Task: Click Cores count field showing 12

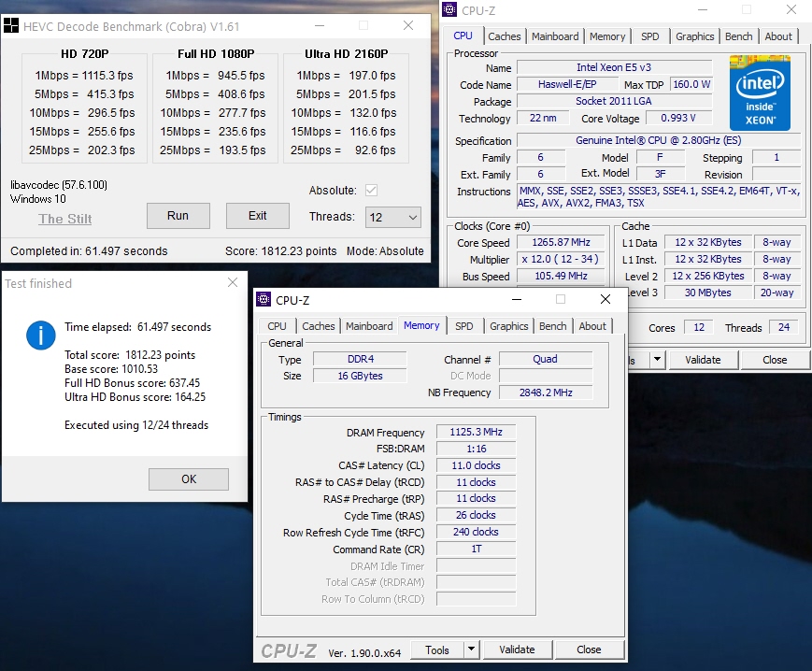Action: click(699, 327)
